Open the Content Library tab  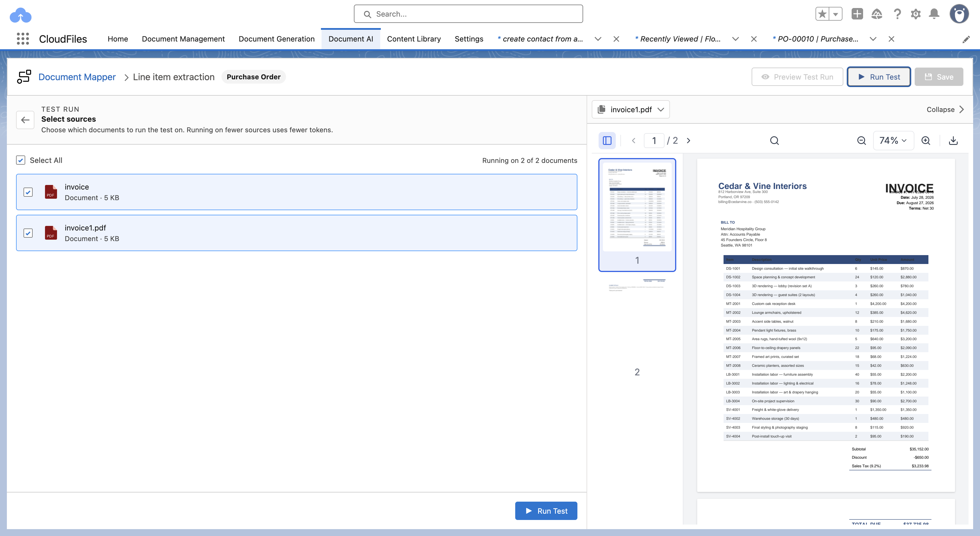(x=414, y=39)
